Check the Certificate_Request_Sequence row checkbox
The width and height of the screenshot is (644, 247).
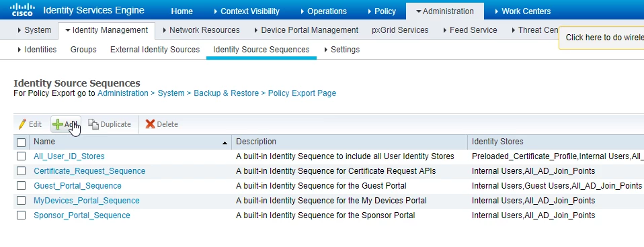(21, 170)
